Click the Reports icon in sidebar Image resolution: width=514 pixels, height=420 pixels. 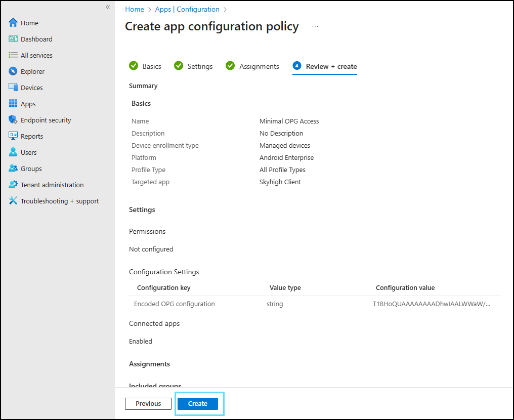(13, 136)
